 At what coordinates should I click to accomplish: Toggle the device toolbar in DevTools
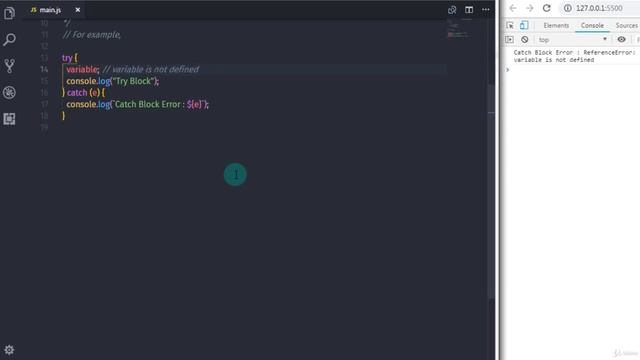click(x=524, y=25)
